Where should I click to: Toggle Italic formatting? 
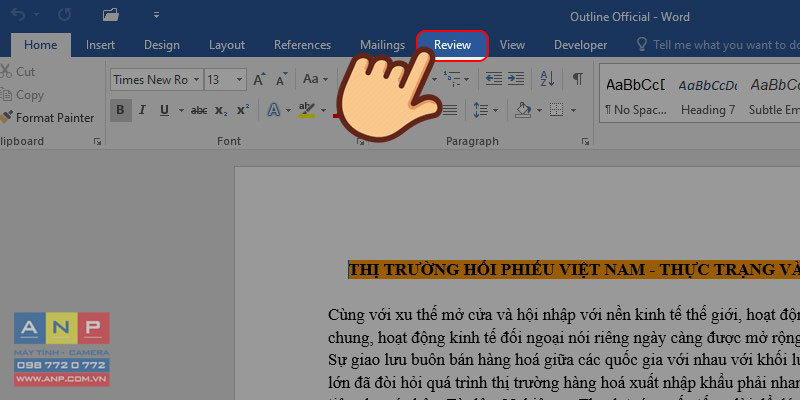pyautogui.click(x=142, y=110)
